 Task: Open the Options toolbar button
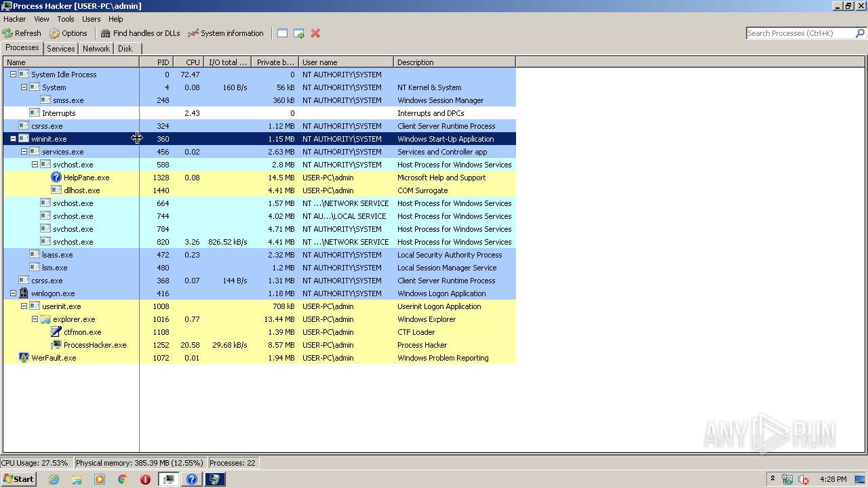68,33
